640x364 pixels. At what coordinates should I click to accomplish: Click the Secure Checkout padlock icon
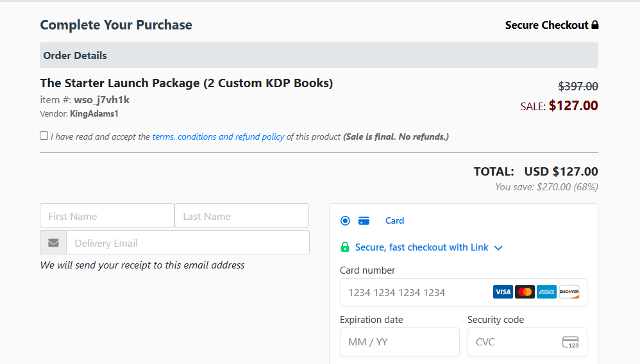pyautogui.click(x=595, y=25)
